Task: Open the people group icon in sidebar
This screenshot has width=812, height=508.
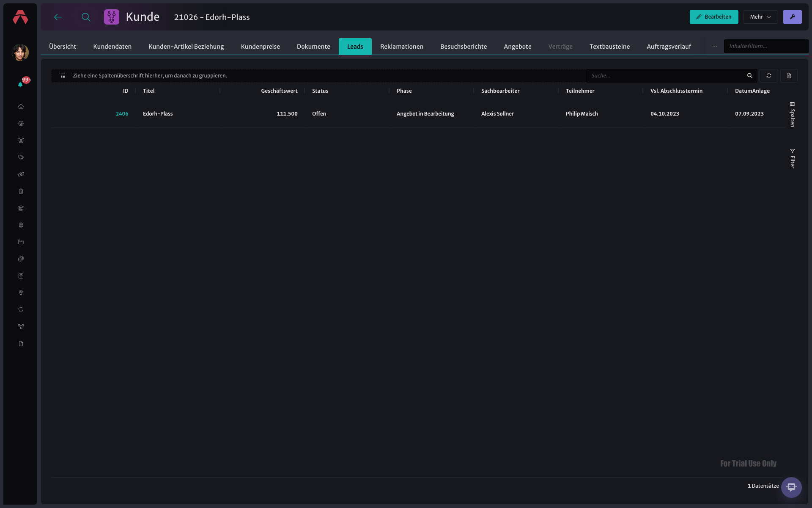Action: 21,141
